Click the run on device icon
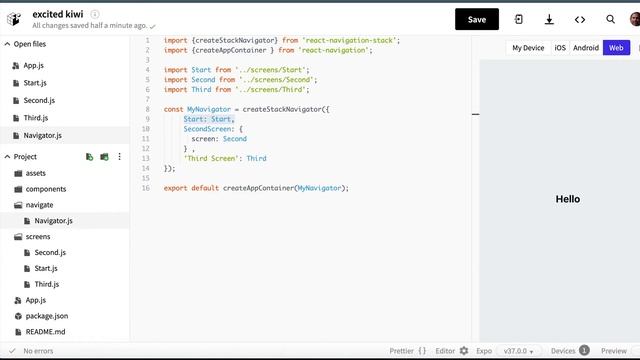 (519, 19)
